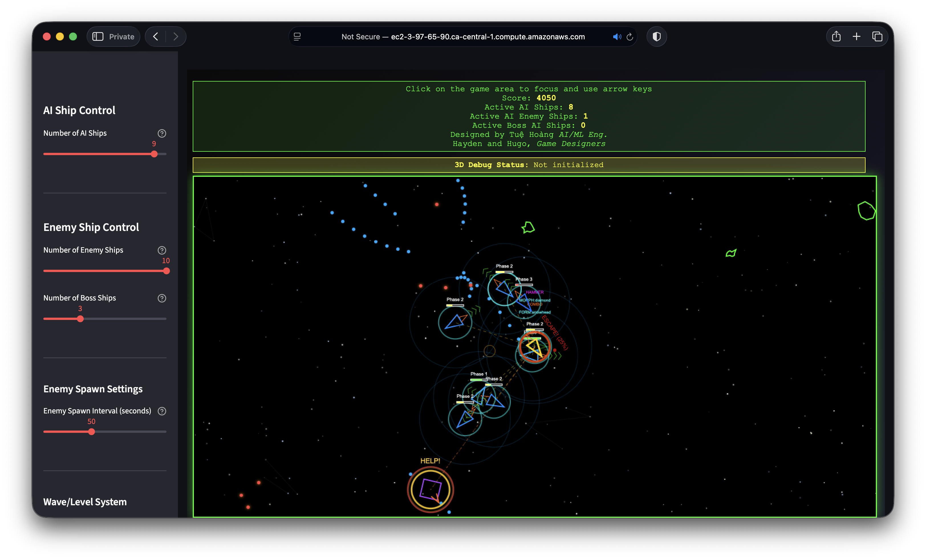Open help for Number of AI Ships
Image resolution: width=926 pixels, height=560 pixels.
[162, 133]
